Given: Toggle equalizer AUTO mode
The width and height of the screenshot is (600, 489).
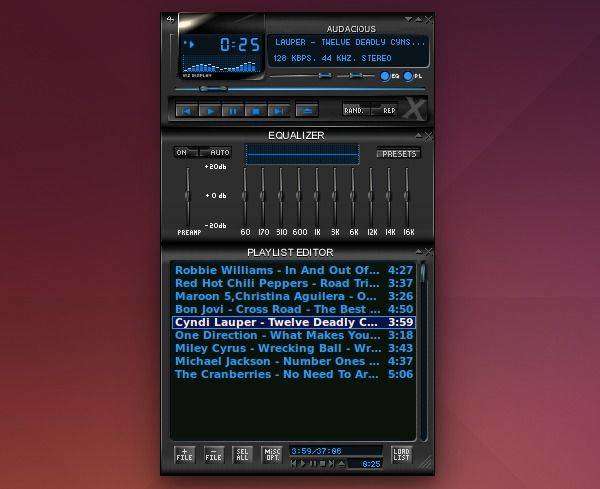Looking at the screenshot, I should (x=216, y=152).
